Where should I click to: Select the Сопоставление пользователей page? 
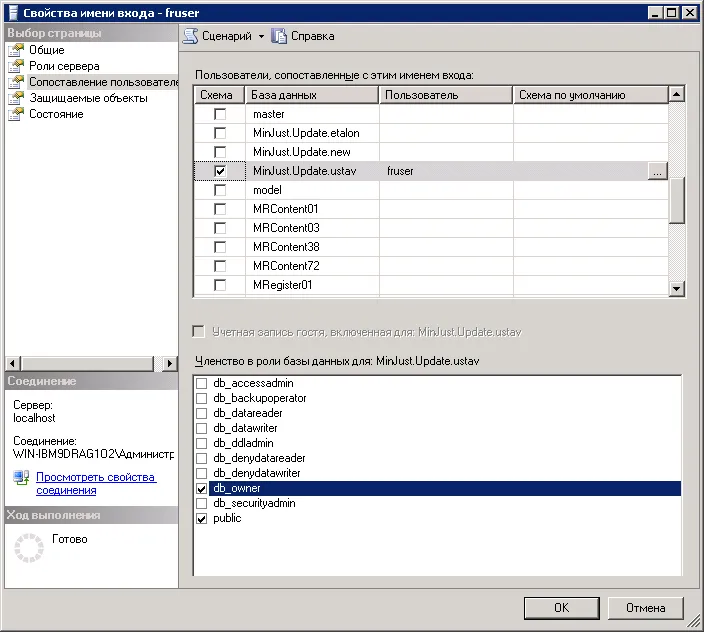coord(103,82)
